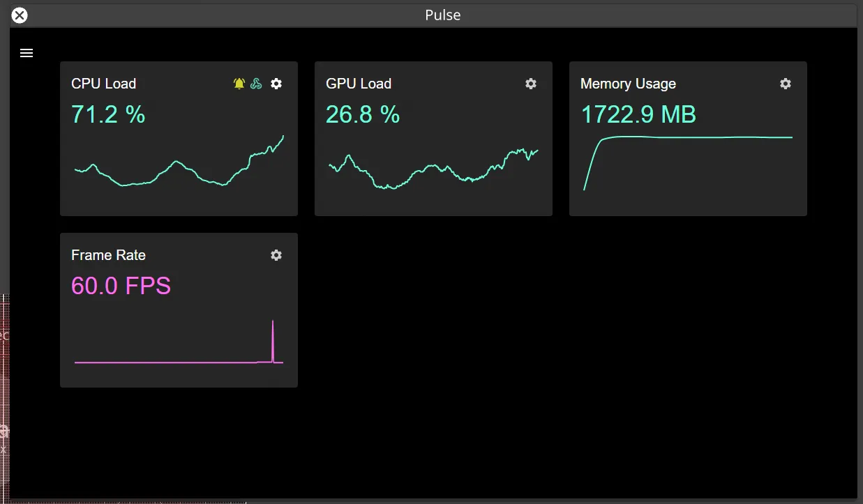This screenshot has height=504, width=863.
Task: Open the CPU Load card settings gear
Action: pyautogui.click(x=276, y=83)
